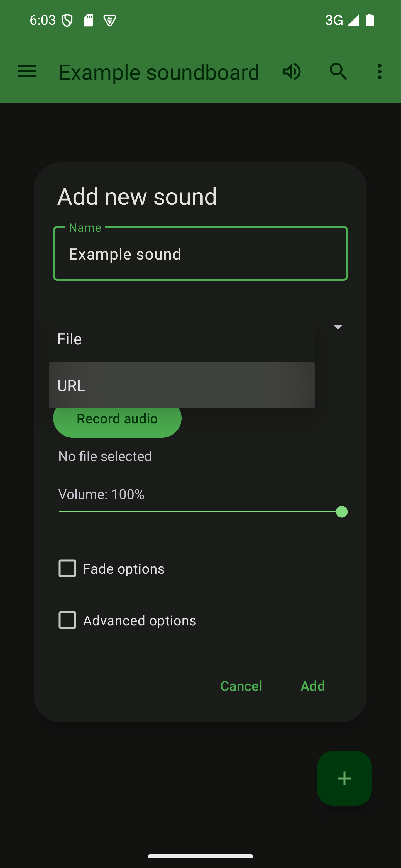Tap the plus floating action button
The image size is (401, 868).
(x=344, y=778)
